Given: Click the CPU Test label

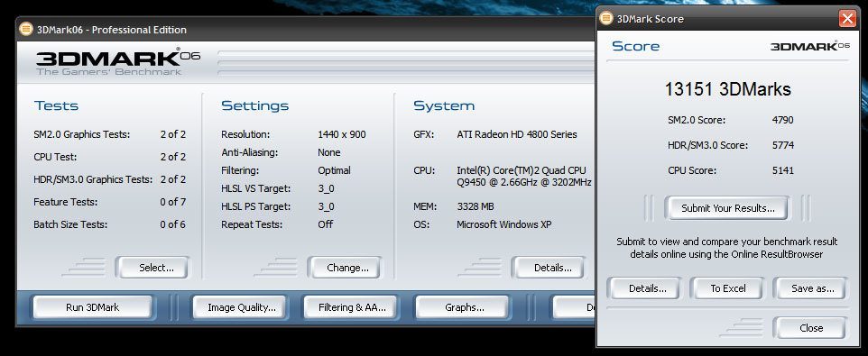Looking at the screenshot, I should click(x=55, y=157).
